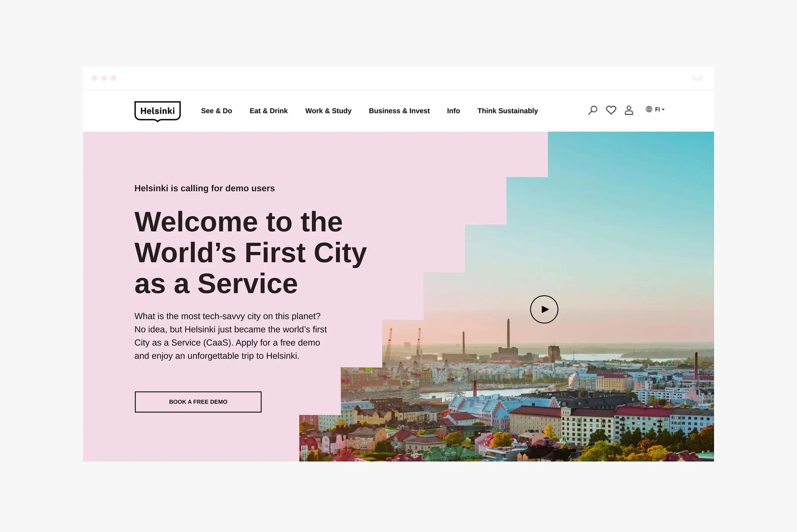Click the third pink window dot
Viewport: 797px width, 532px height.
tap(114, 78)
